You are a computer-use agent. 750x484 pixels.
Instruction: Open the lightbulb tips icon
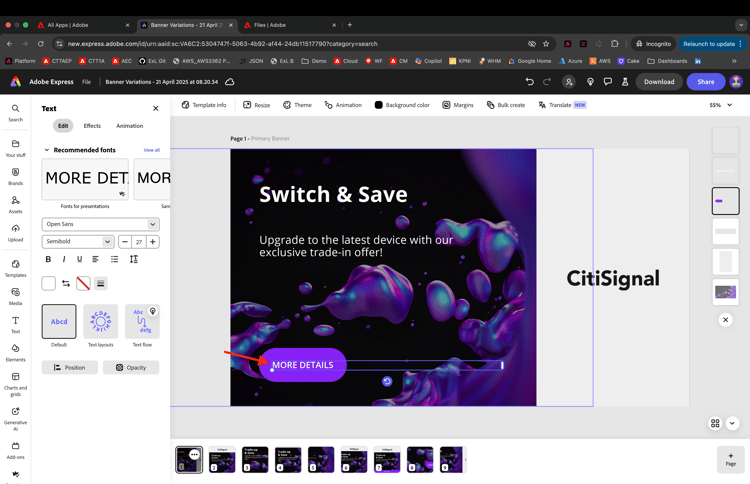(x=590, y=82)
